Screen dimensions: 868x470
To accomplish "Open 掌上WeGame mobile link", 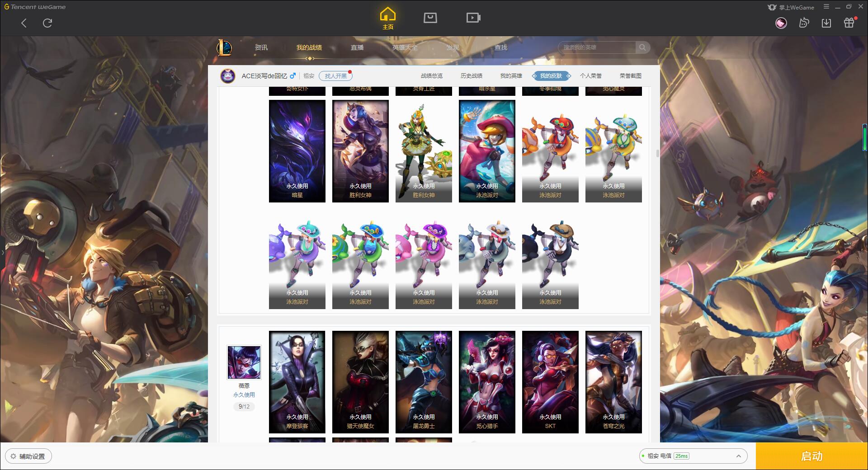I will click(x=791, y=7).
